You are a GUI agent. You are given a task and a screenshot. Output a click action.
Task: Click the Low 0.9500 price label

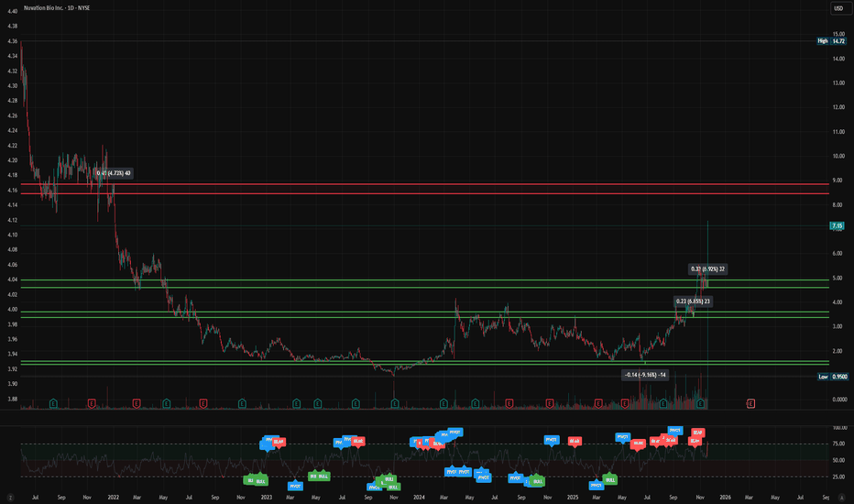(x=836, y=377)
